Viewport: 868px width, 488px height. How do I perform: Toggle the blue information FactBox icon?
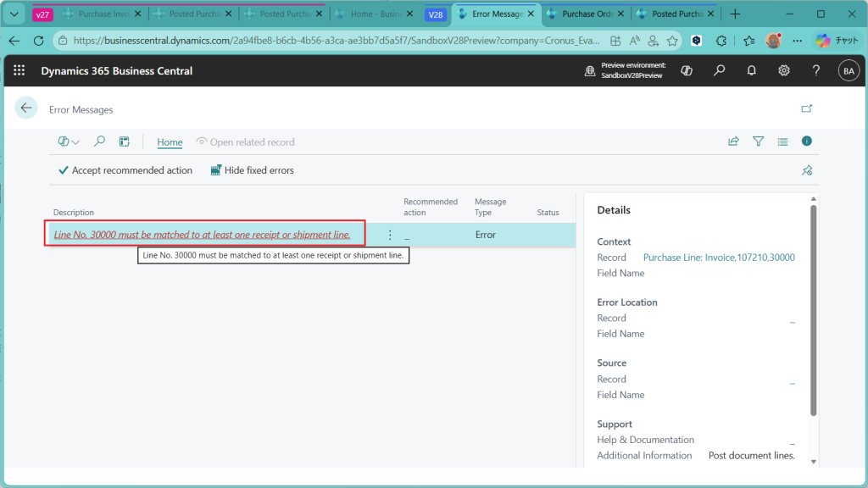pyautogui.click(x=807, y=141)
